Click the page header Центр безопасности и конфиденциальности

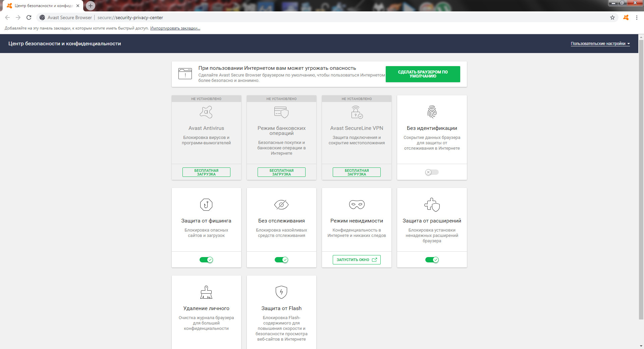coord(65,44)
